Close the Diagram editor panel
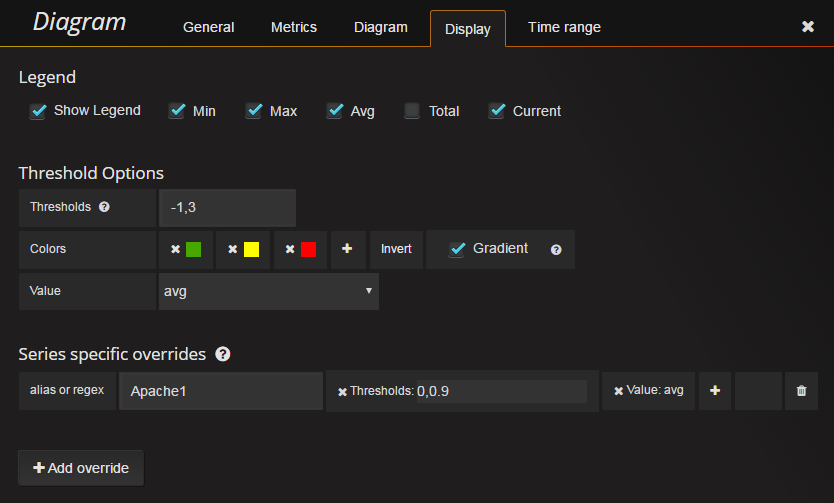Screen dimensions: 834x503 tap(807, 27)
